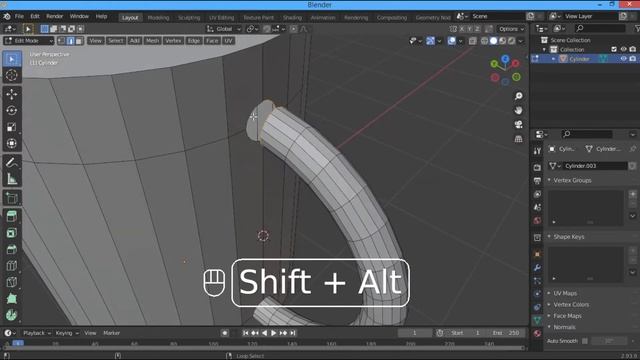Screen dimensions: 640x360
Task: Click the timeline play button
Action: coord(273,333)
